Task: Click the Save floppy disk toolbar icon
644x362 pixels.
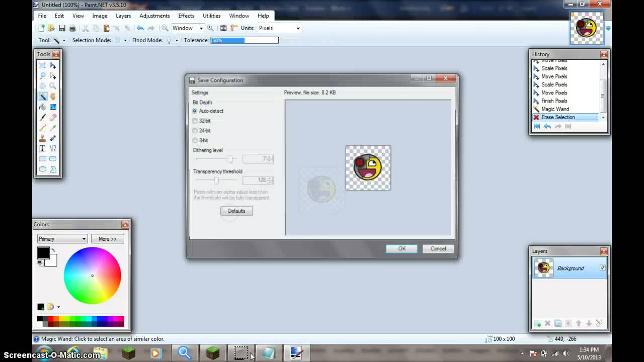Action: pos(62,28)
